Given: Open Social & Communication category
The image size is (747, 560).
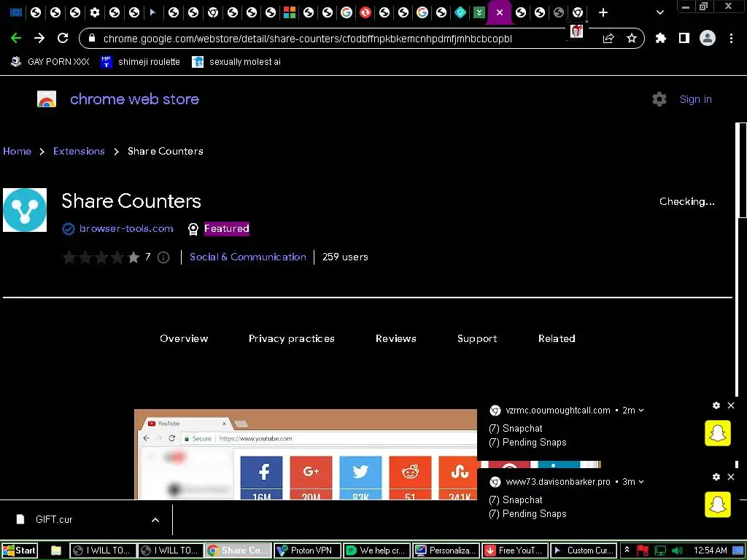Looking at the screenshot, I should (x=248, y=257).
